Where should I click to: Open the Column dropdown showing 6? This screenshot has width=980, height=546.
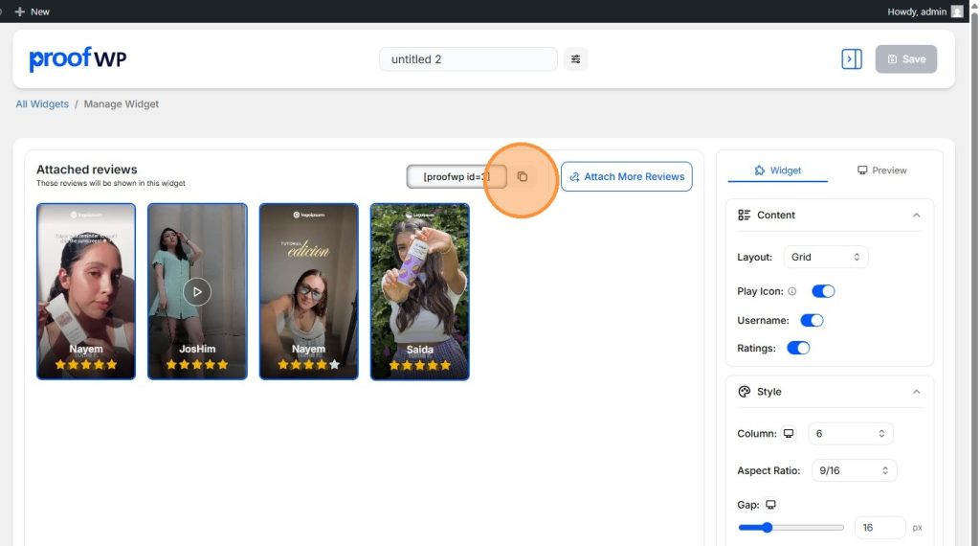pyautogui.click(x=850, y=433)
